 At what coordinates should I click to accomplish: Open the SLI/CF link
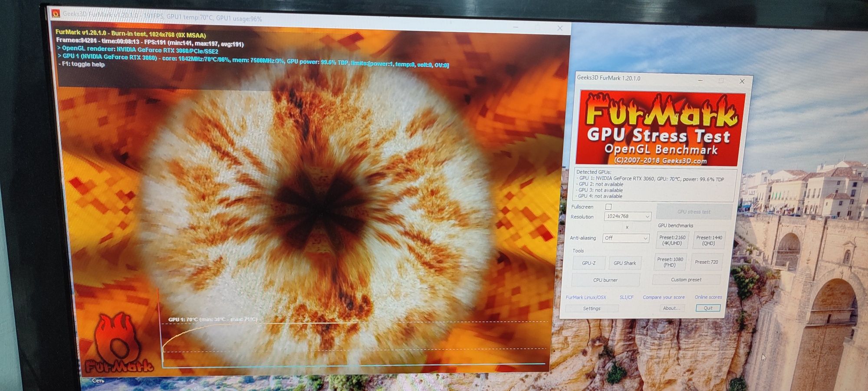click(x=626, y=298)
